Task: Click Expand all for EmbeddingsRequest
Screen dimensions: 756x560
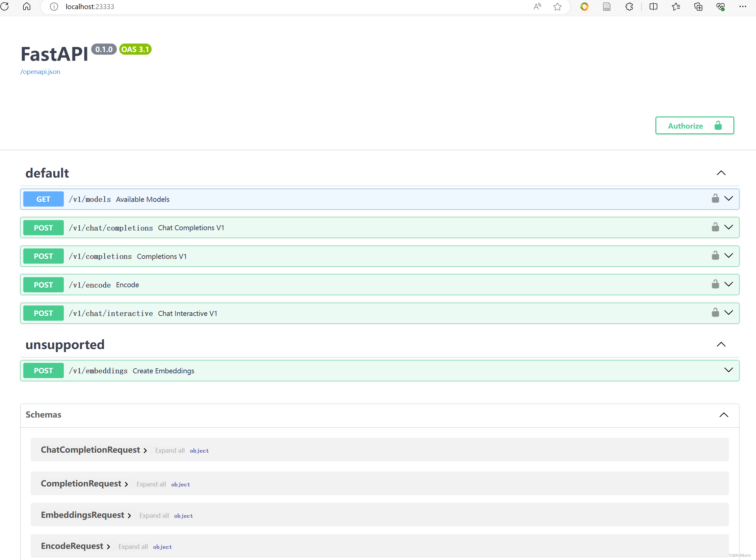Action: (154, 515)
